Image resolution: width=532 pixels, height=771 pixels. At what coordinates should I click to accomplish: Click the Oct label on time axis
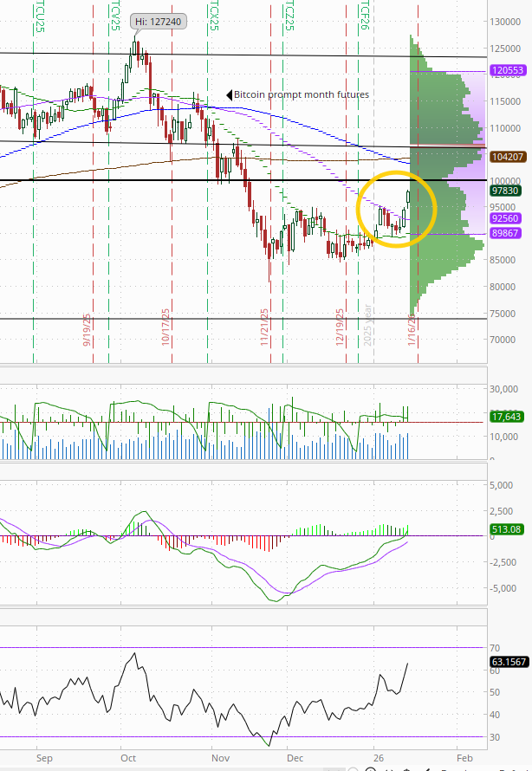pos(128,758)
